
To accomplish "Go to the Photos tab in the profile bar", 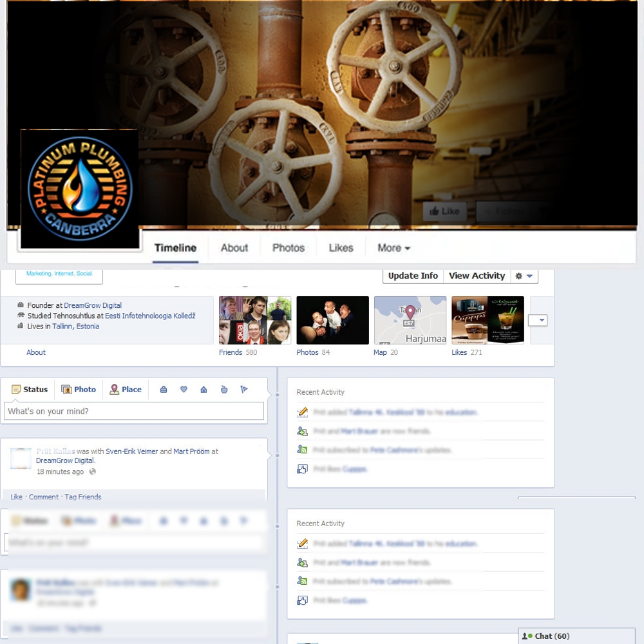I will tap(288, 248).
